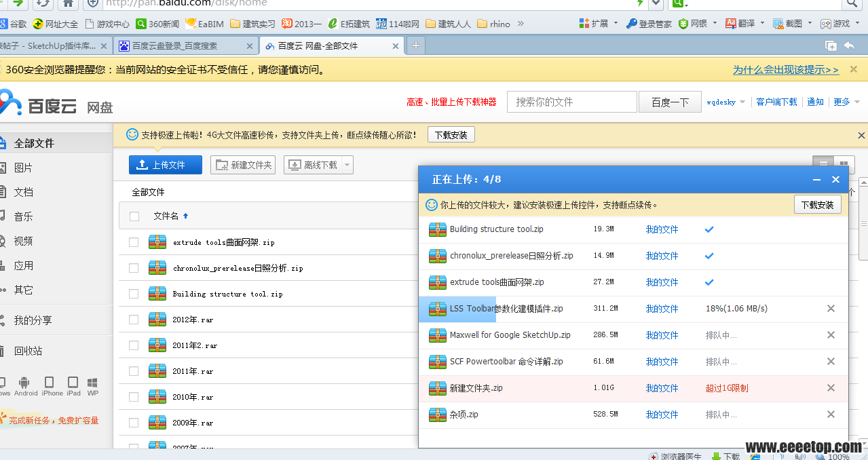Image resolution: width=868 pixels, height=460 pixels.
Task: Switch to grid thumbnail view
Action: (x=844, y=164)
